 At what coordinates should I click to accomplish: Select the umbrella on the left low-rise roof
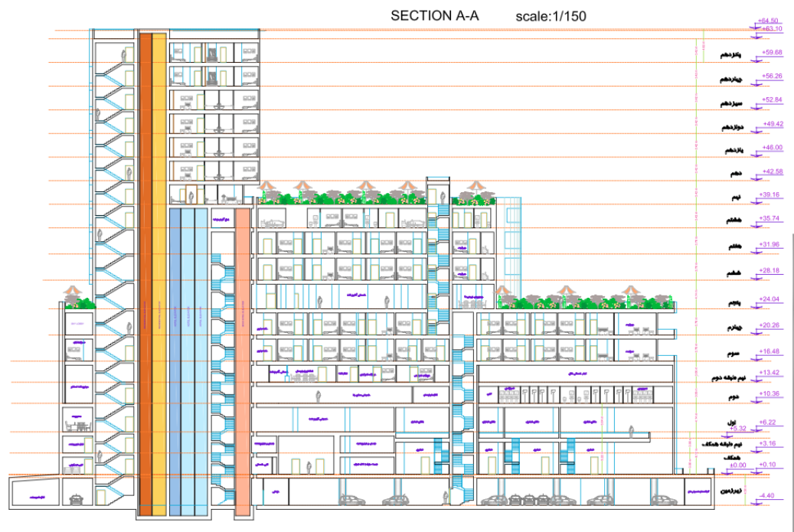pyautogui.click(x=72, y=290)
